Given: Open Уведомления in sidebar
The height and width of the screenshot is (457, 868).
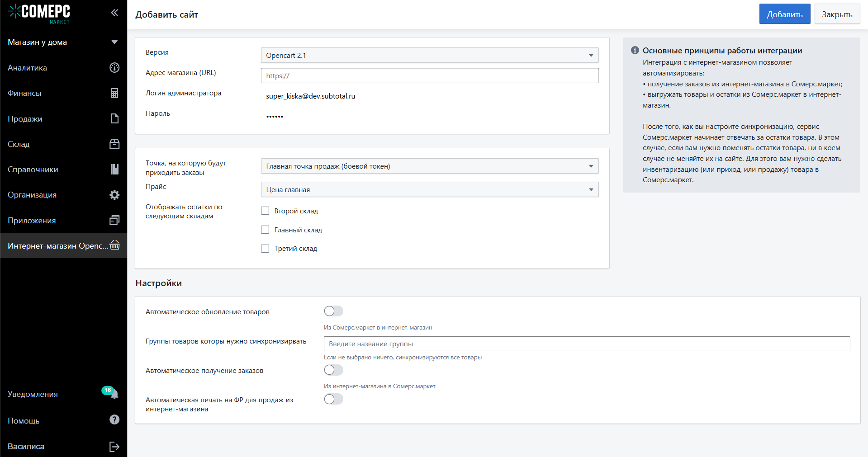Looking at the screenshot, I should pos(63,394).
